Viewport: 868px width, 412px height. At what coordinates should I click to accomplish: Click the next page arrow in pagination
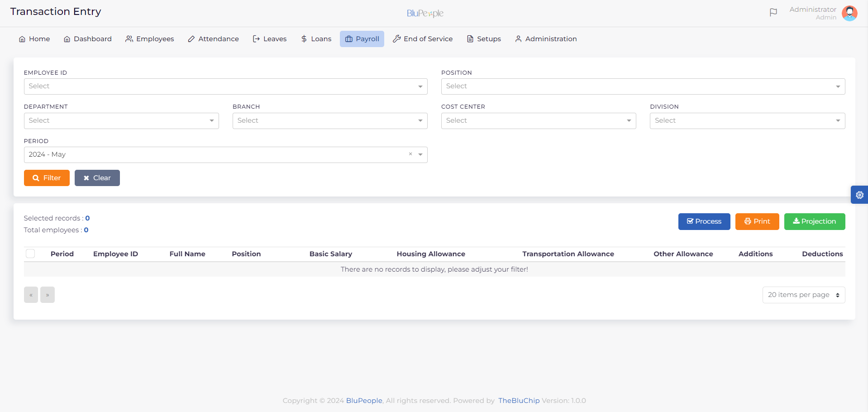click(x=48, y=295)
